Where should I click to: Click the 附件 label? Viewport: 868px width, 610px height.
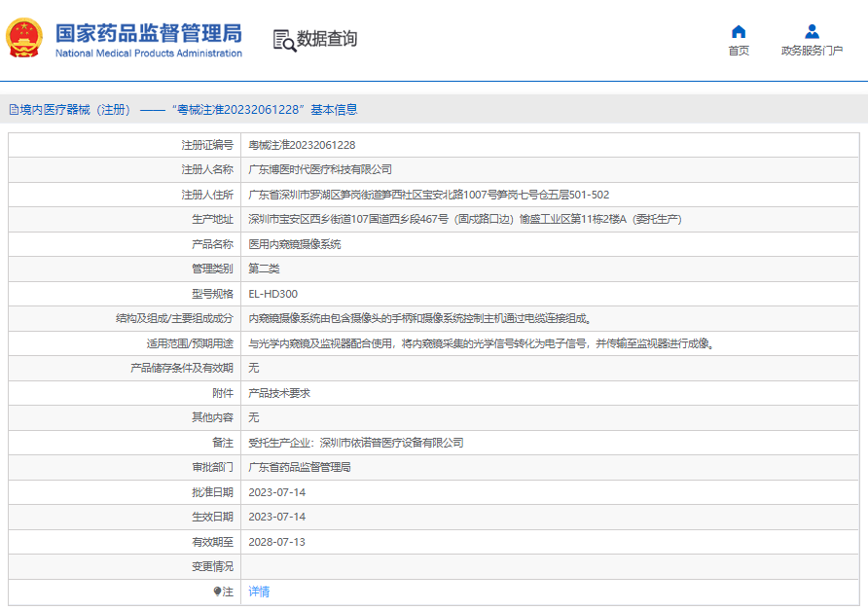[x=223, y=393]
